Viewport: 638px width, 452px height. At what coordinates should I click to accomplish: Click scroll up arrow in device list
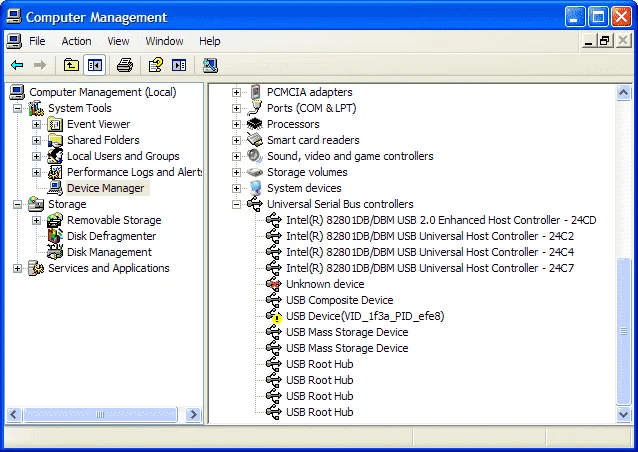tap(623, 92)
